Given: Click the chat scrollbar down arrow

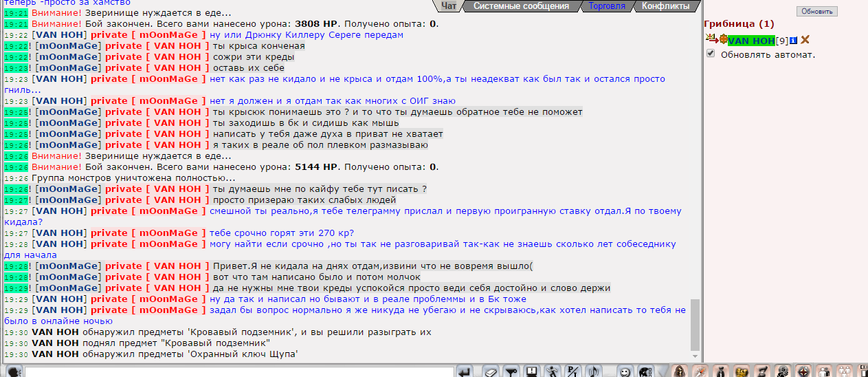Looking at the screenshot, I should pyautogui.click(x=695, y=356).
